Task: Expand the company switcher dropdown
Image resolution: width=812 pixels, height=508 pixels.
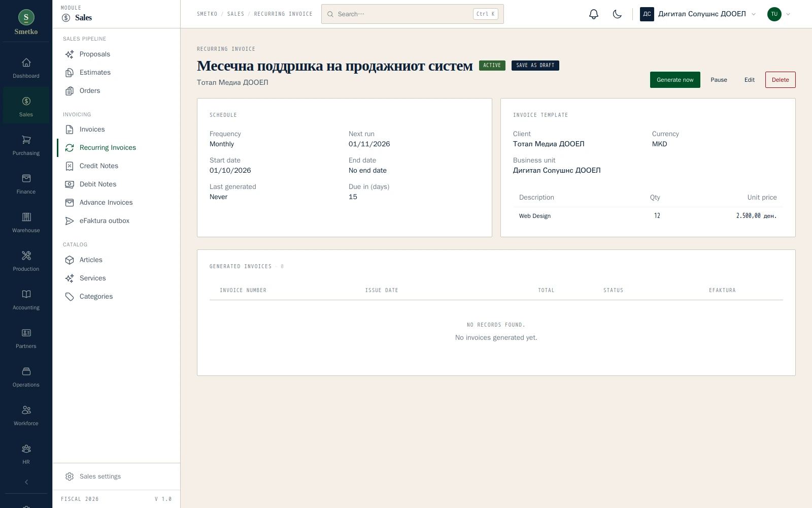Action: coord(698,14)
